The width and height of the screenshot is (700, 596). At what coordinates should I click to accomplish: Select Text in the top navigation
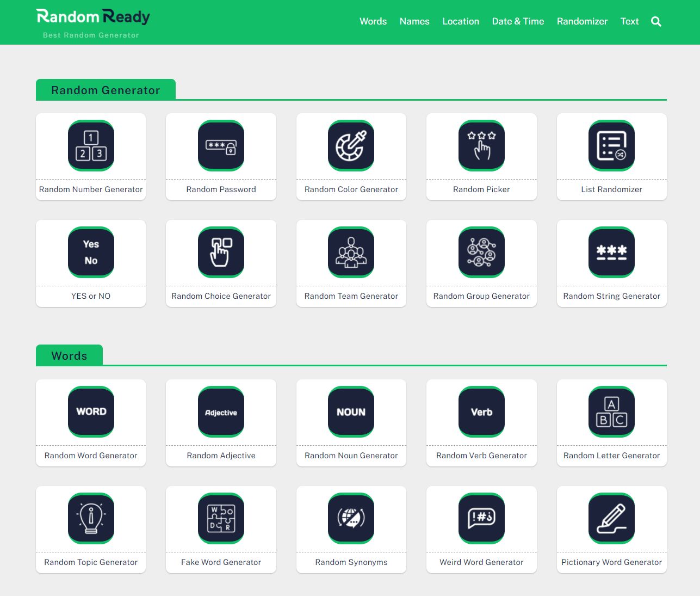click(629, 22)
